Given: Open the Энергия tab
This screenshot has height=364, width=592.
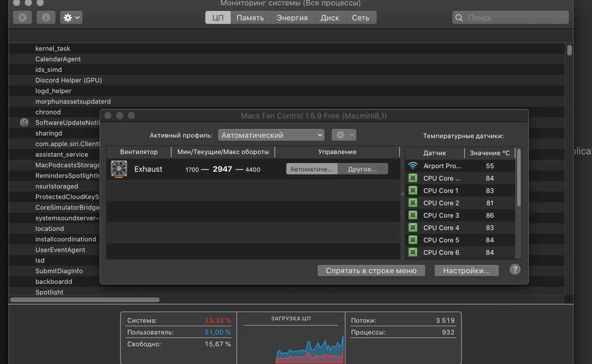Looking at the screenshot, I should point(292,18).
